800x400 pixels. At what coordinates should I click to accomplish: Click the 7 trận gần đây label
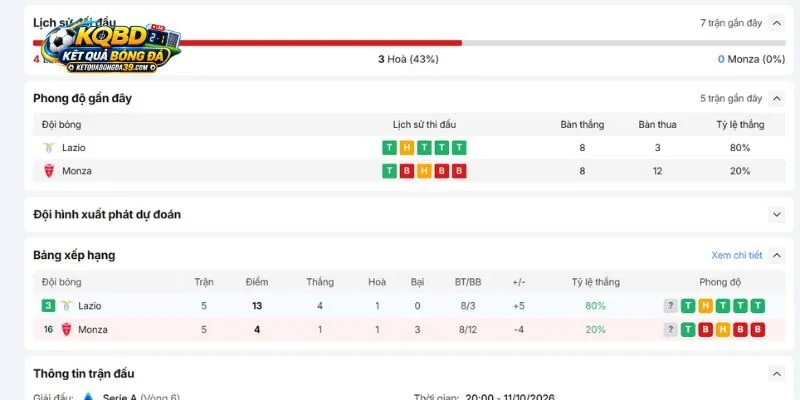pos(731,23)
